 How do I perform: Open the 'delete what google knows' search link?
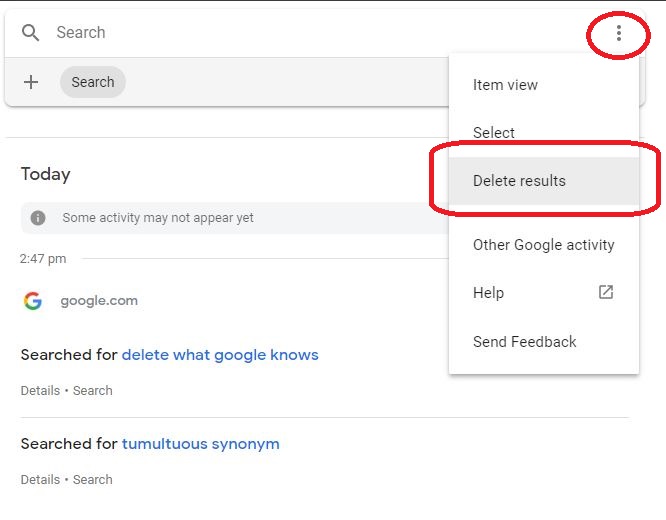(220, 355)
